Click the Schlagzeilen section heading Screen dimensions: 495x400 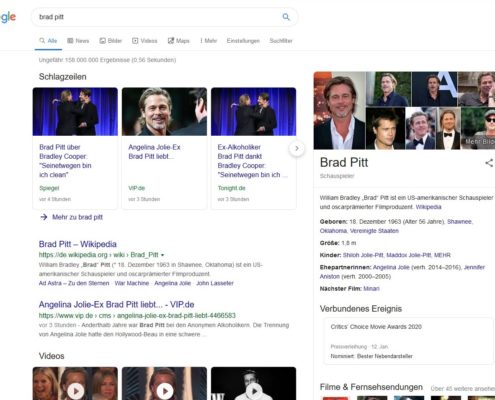(63, 77)
